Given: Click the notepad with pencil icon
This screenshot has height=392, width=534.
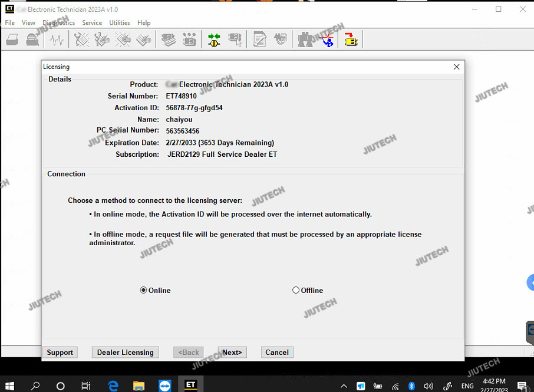Looking at the screenshot, I should pyautogui.click(x=259, y=40).
